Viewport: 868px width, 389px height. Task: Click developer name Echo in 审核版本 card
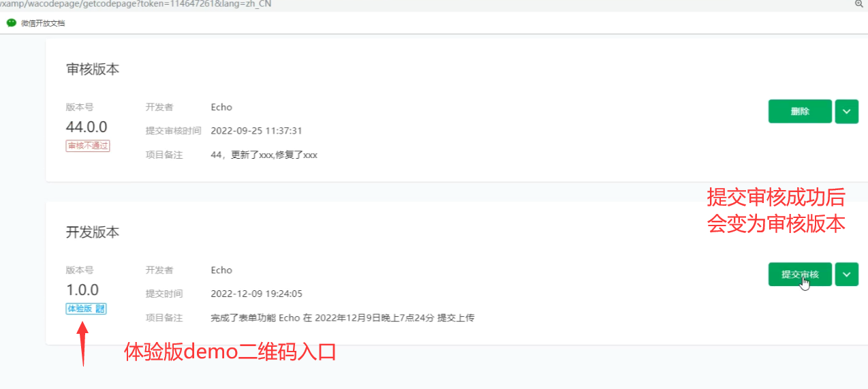tap(221, 107)
